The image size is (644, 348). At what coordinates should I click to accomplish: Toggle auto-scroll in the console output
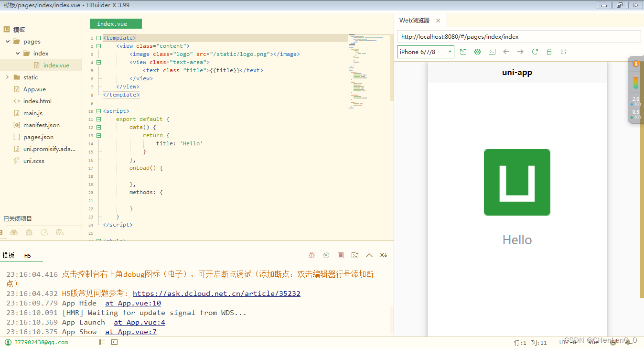tap(383, 255)
